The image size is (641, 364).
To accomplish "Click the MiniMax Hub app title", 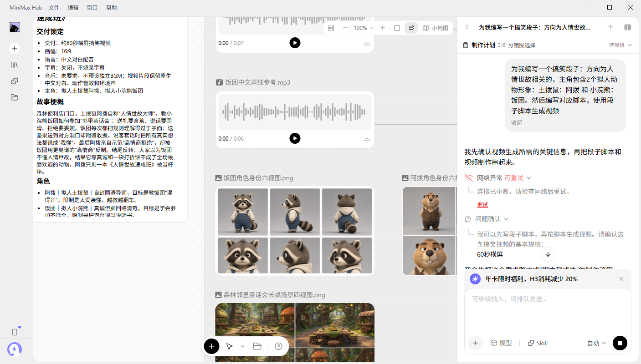I will pos(26,7).
